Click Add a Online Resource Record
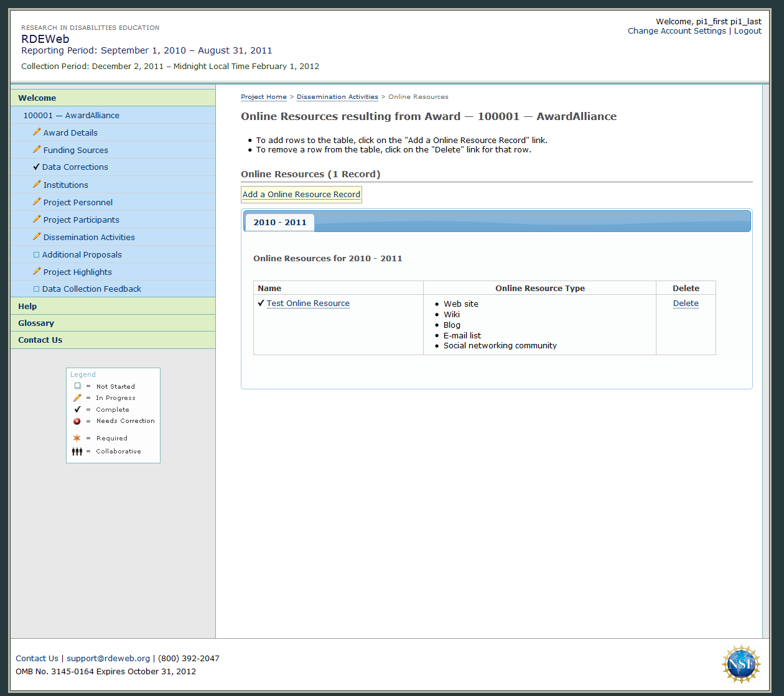This screenshot has height=696, width=784. 301,194
